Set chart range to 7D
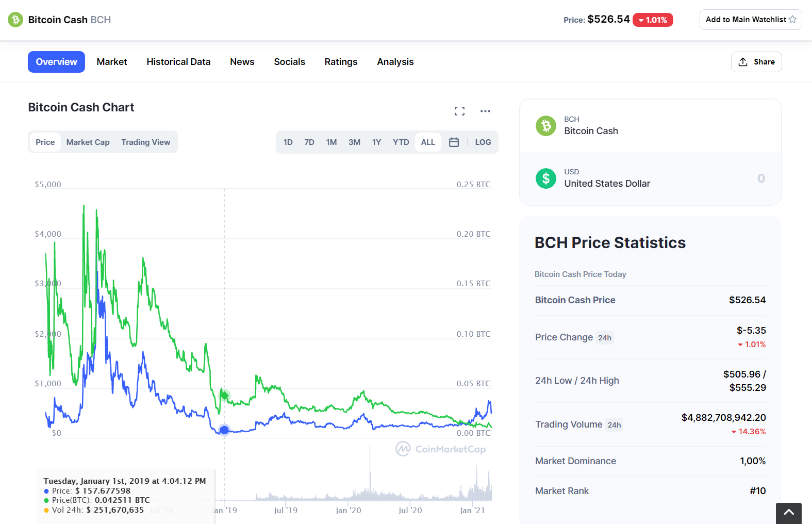This screenshot has width=812, height=524. pos(309,142)
